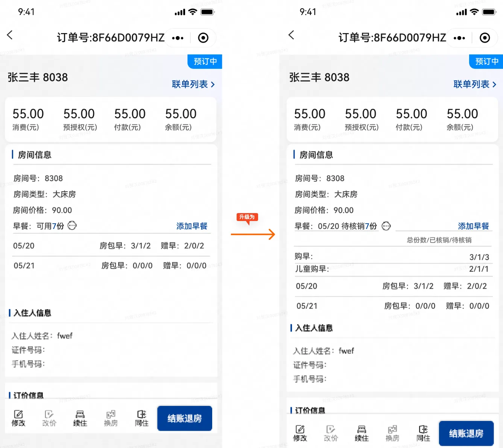Open the more options dots in right screen
The image size is (503, 448).
[459, 38]
